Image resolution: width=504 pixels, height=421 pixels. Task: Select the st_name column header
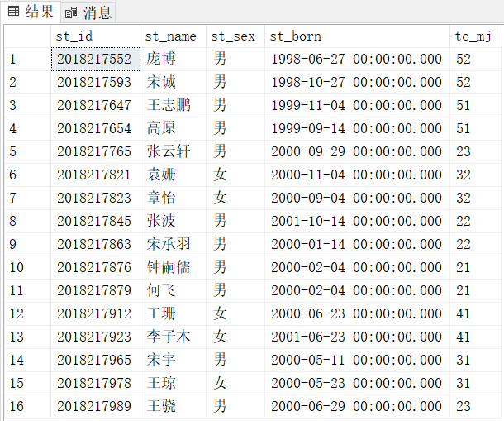[173, 36]
